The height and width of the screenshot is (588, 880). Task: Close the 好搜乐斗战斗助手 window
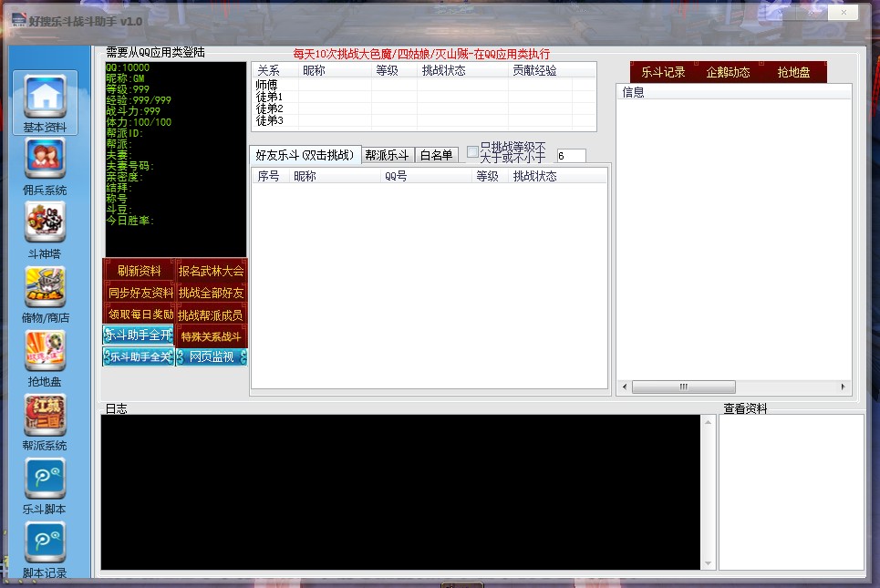843,13
